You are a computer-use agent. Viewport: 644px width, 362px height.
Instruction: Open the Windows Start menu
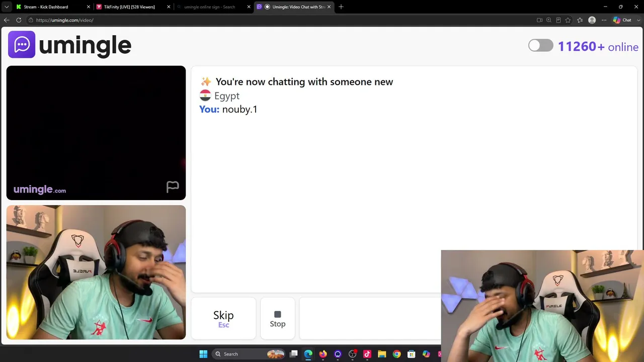pos(203,354)
